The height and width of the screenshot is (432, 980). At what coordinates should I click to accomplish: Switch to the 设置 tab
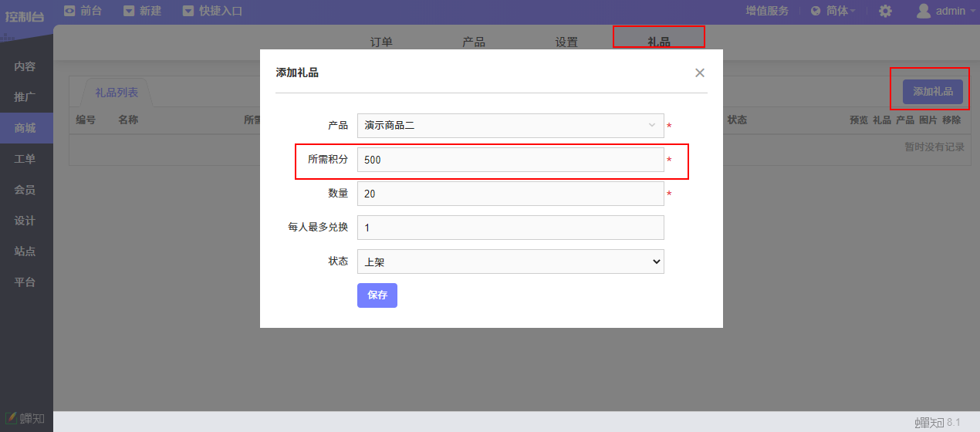(566, 42)
